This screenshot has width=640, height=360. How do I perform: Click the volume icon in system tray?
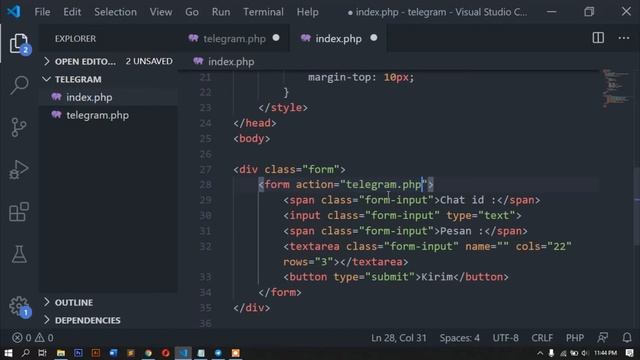tap(585, 353)
